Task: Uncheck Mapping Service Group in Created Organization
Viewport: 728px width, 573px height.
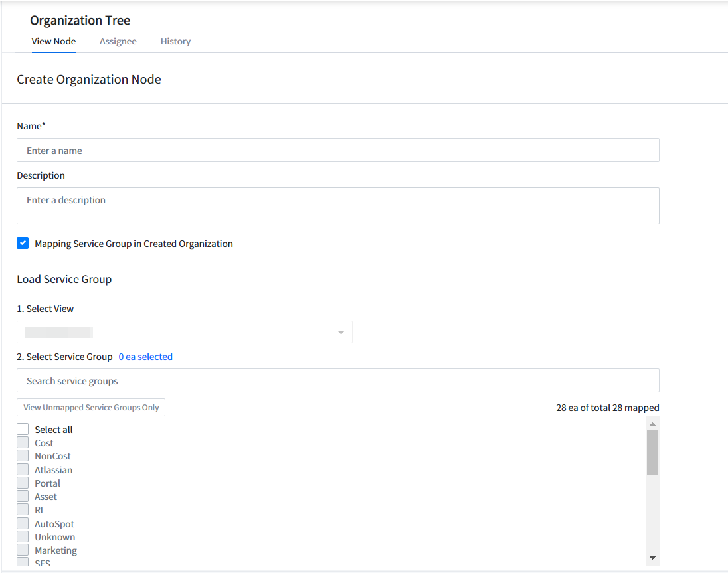Action: tap(23, 244)
